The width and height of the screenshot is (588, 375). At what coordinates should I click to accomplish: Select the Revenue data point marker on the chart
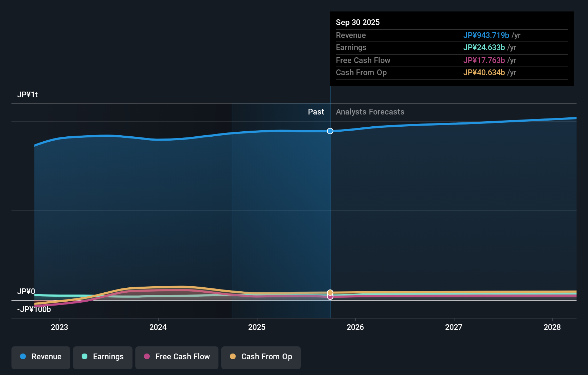click(x=330, y=131)
